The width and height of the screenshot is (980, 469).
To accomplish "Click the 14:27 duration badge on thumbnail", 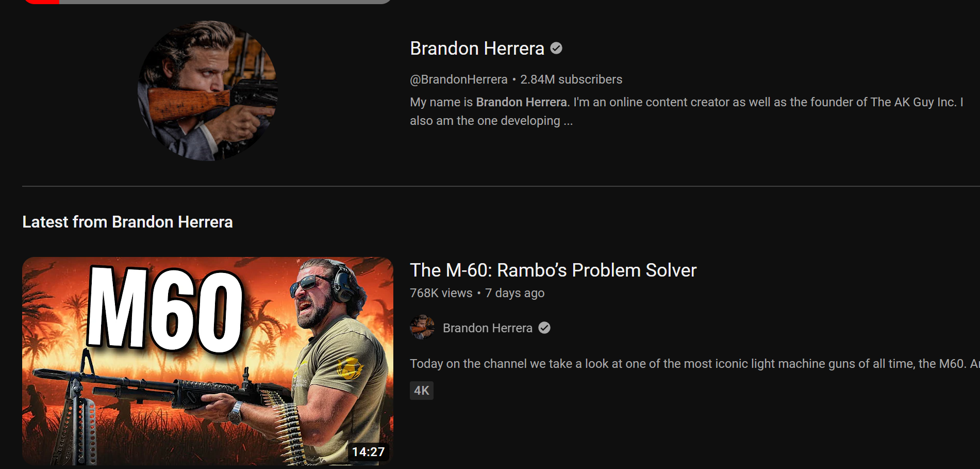I will tap(368, 452).
